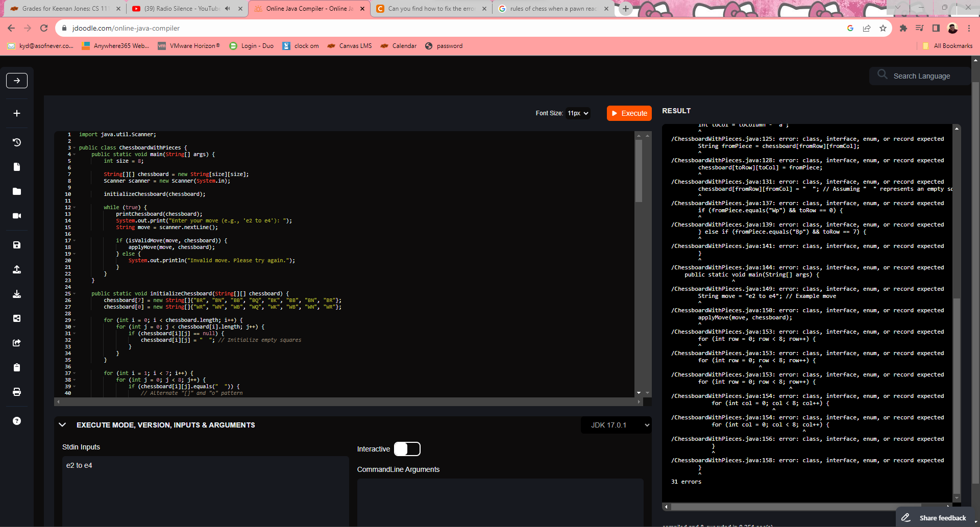
Task: Change JDK version from 17.0.1 dropdown
Action: pyautogui.click(x=616, y=424)
